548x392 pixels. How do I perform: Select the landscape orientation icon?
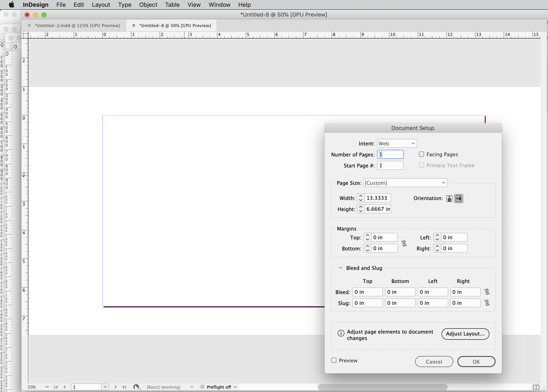click(x=459, y=198)
